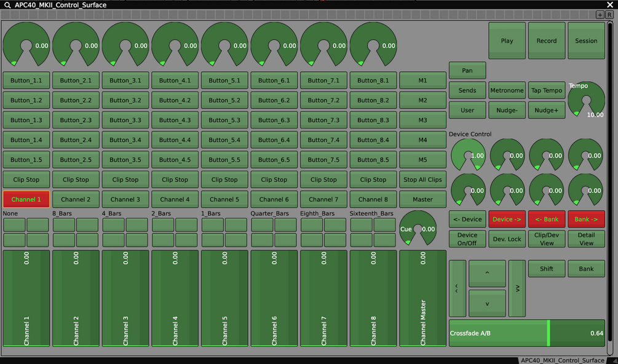Click the right double-arrow navigation pad
Screen dimensions: 618x364
tap(517, 288)
